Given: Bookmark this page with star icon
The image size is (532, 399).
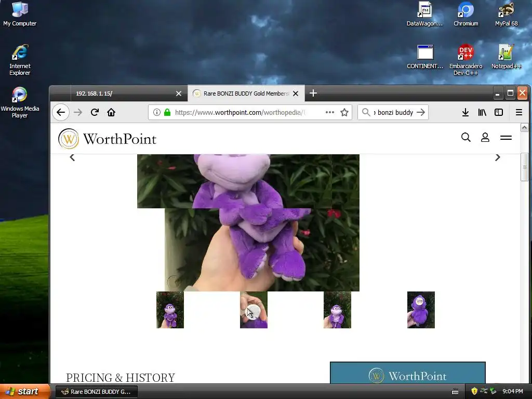Looking at the screenshot, I should (344, 112).
